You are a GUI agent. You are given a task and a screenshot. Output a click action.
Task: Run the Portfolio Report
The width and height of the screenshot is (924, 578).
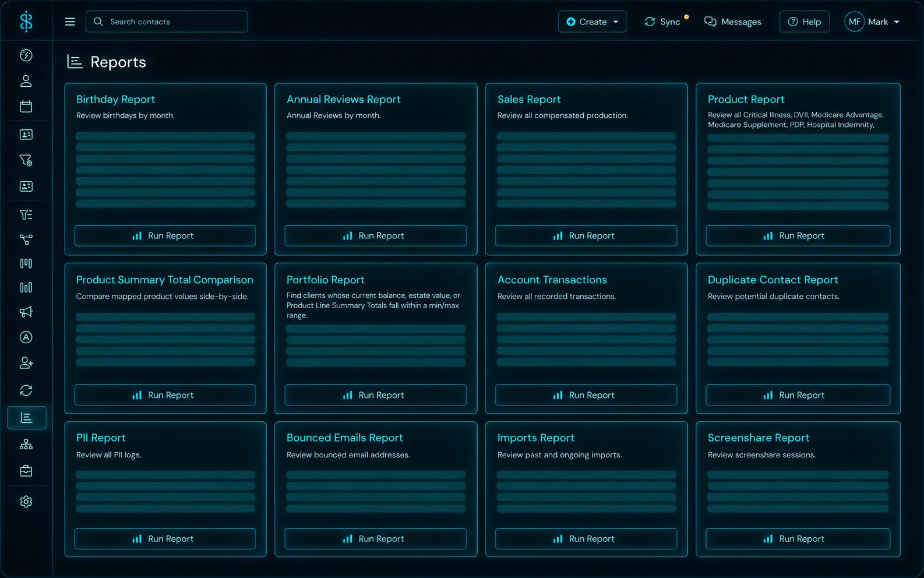[375, 395]
